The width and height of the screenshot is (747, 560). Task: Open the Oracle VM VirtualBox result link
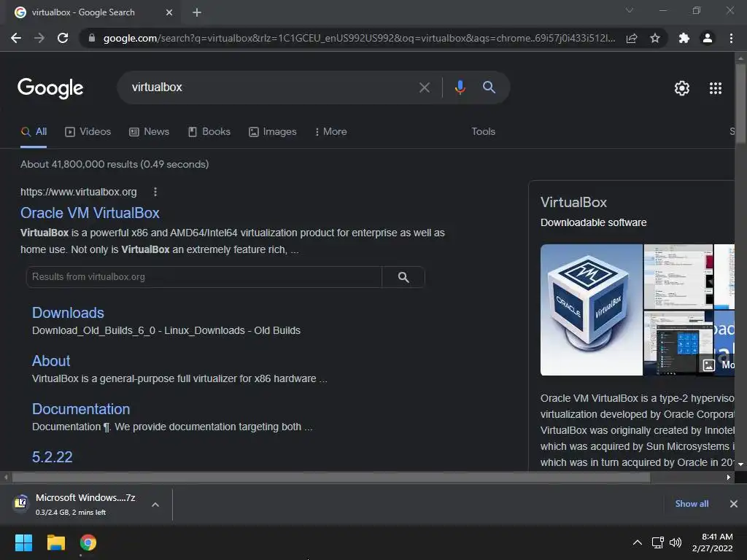pyautogui.click(x=90, y=213)
